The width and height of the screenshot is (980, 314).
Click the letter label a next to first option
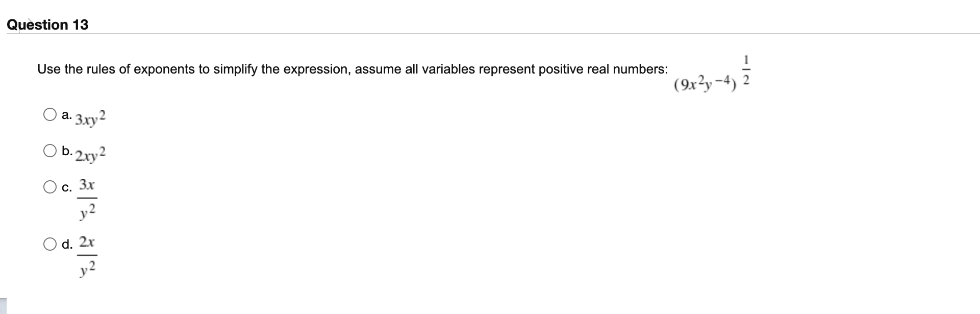click(65, 114)
